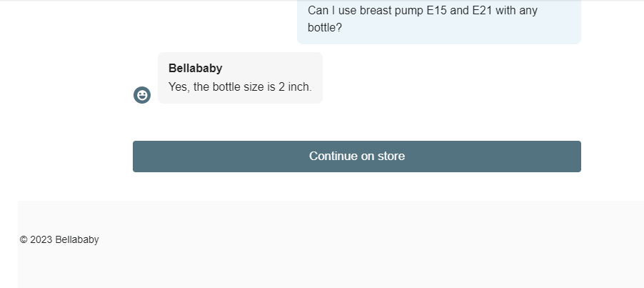Screen dimensions: 644x288
Task: Click "Yes," at the start of the reply
Action: point(179,87)
